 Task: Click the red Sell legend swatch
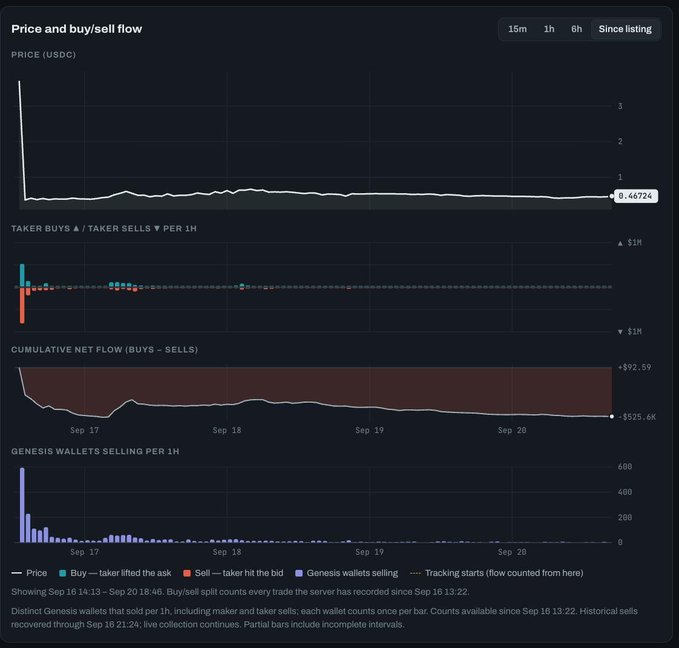(x=187, y=573)
